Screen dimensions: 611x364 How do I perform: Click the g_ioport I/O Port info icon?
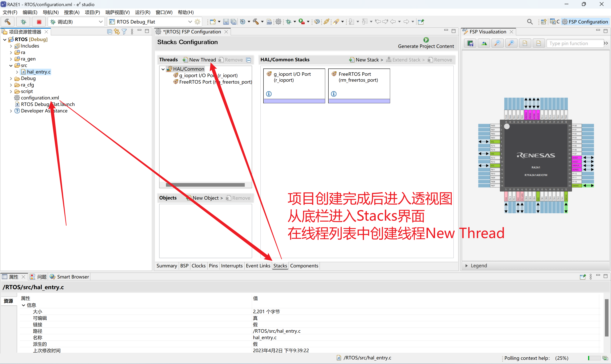coord(269,94)
